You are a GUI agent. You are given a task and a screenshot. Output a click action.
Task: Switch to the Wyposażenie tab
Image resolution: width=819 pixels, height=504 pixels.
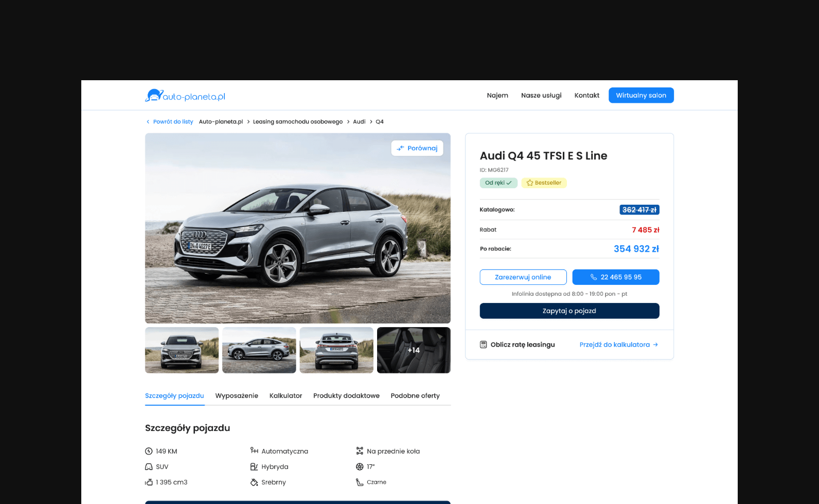pyautogui.click(x=237, y=396)
